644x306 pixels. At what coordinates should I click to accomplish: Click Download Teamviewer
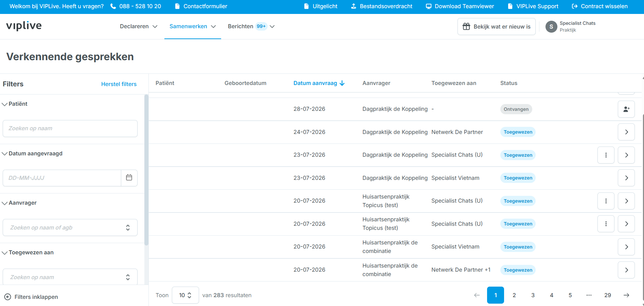click(460, 6)
